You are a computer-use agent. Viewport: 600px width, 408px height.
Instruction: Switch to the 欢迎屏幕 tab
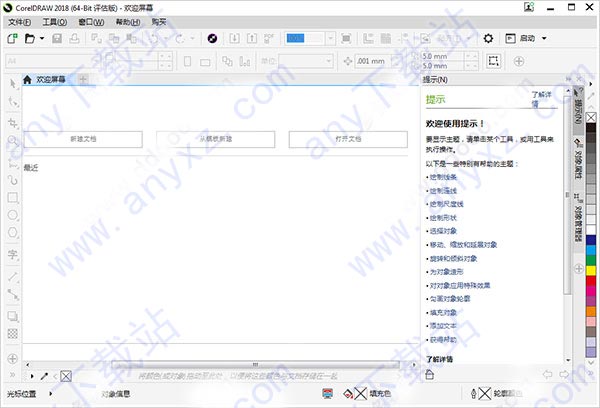click(51, 79)
